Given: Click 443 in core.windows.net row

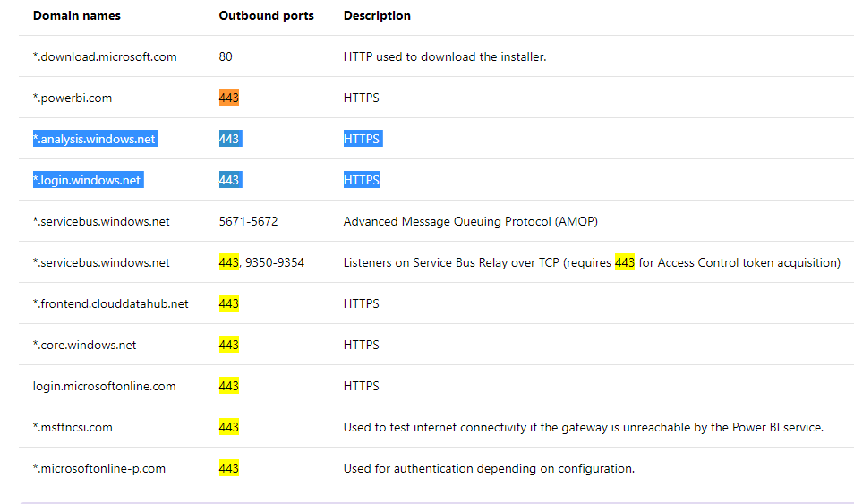Looking at the screenshot, I should point(229,345).
